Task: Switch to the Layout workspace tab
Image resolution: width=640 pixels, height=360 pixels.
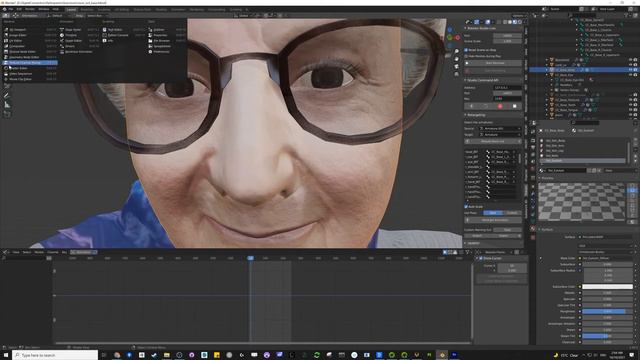Action: [x=71, y=9]
